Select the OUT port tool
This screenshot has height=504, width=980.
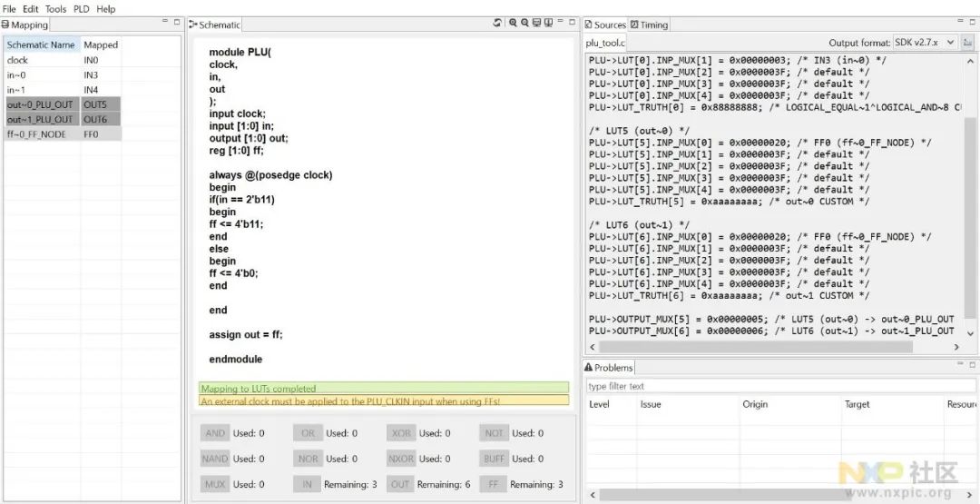(x=400, y=484)
